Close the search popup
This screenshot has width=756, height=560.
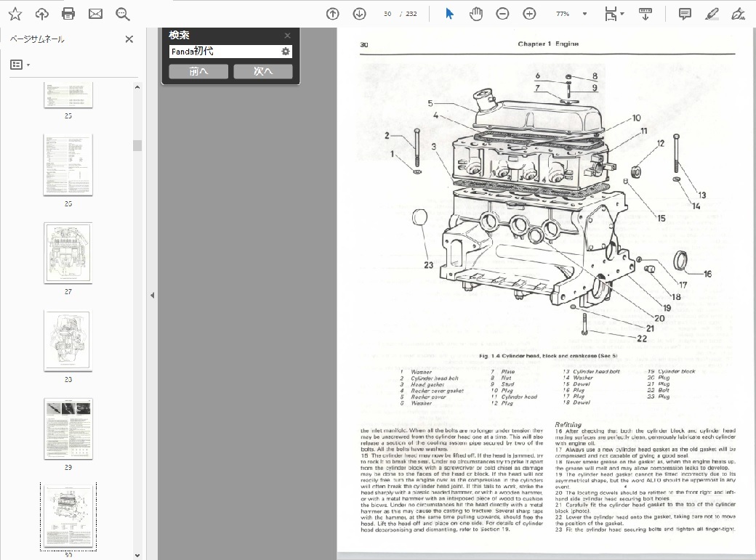pyautogui.click(x=287, y=35)
